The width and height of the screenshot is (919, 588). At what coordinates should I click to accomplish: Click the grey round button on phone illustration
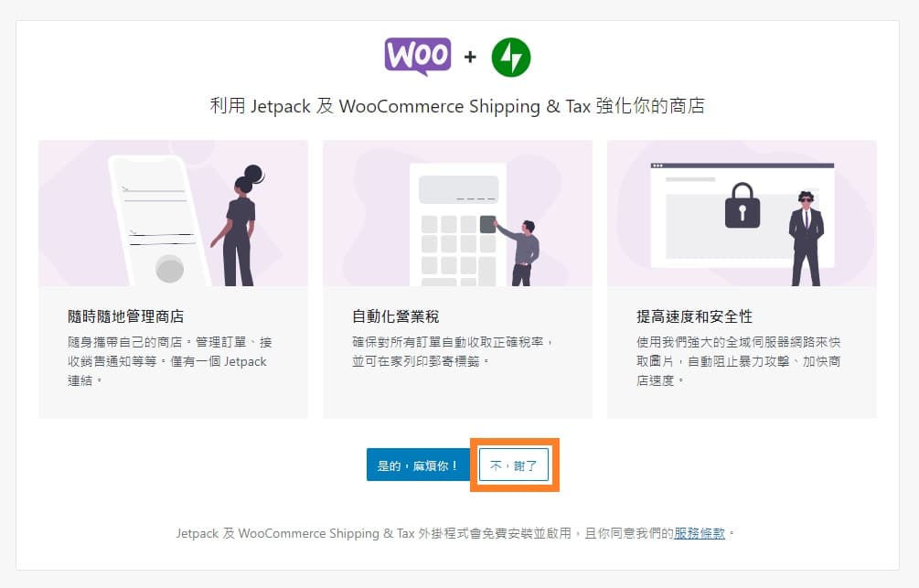click(169, 269)
